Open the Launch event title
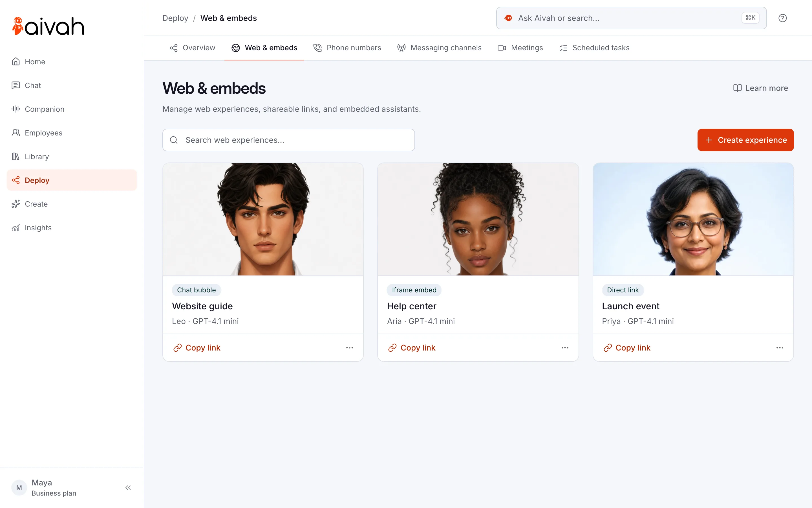This screenshot has width=812, height=508. click(631, 306)
